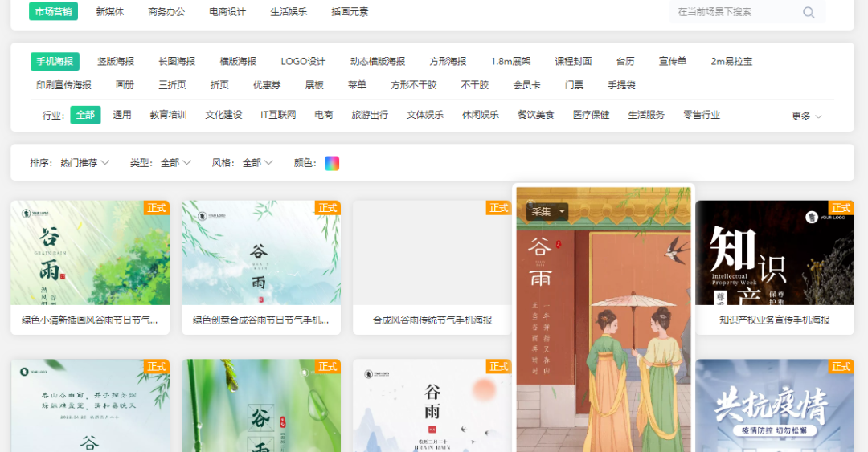Choose the 2m易拉宝 category
The width and height of the screenshot is (868, 452).
click(731, 61)
